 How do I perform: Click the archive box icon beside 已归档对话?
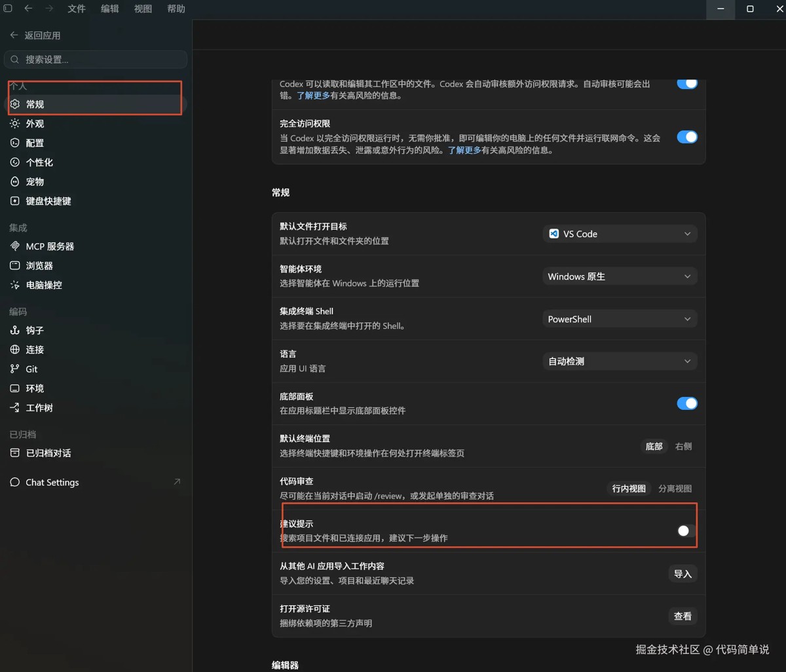15,453
